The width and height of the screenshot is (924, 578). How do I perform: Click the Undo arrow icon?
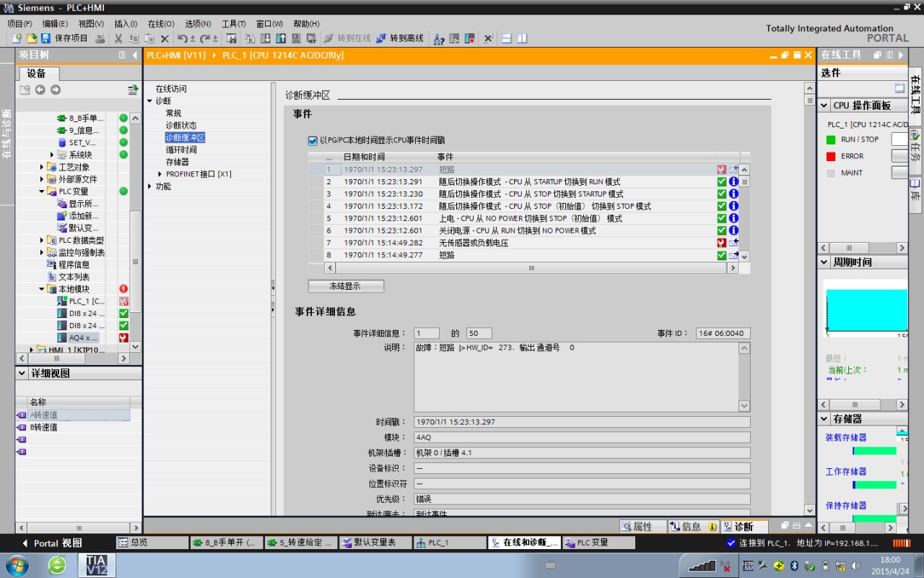[x=182, y=38]
